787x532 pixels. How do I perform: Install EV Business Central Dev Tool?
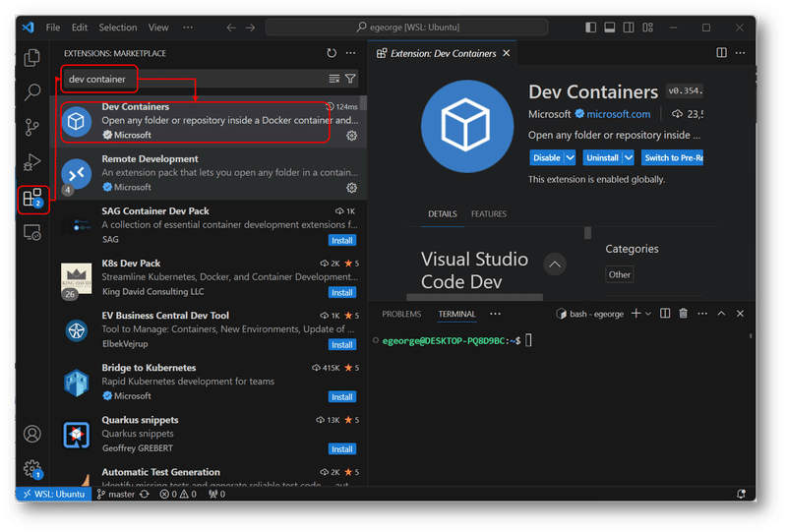(342, 345)
